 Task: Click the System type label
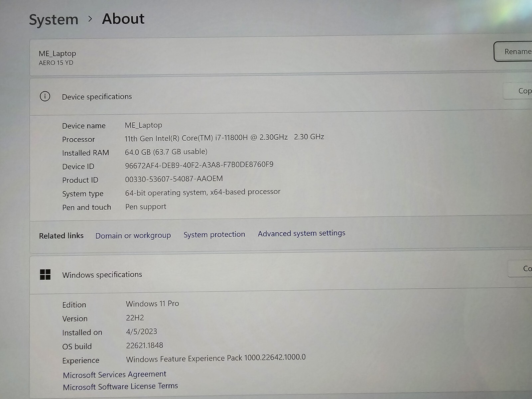point(83,194)
